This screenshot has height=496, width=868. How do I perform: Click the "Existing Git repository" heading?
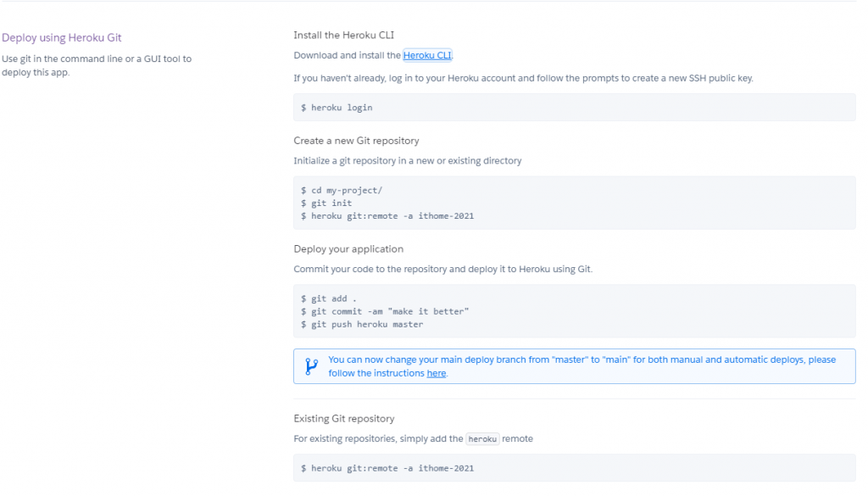[x=343, y=419]
